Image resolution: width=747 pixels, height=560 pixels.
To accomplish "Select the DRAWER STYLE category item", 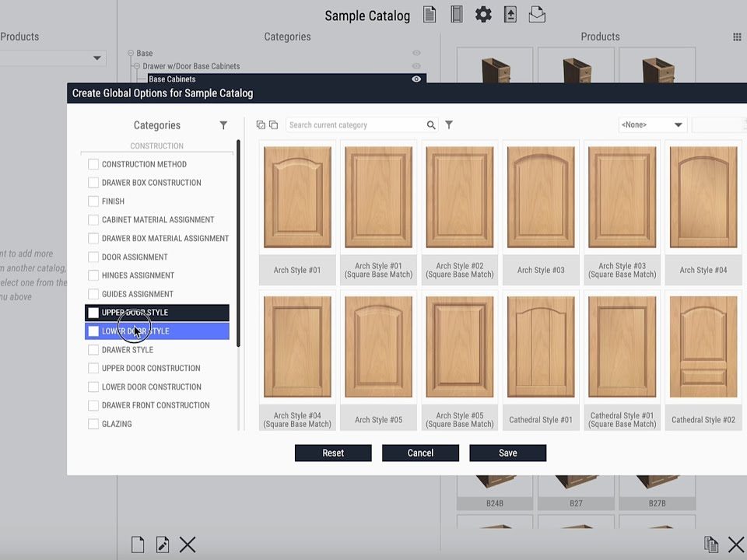I will click(128, 350).
